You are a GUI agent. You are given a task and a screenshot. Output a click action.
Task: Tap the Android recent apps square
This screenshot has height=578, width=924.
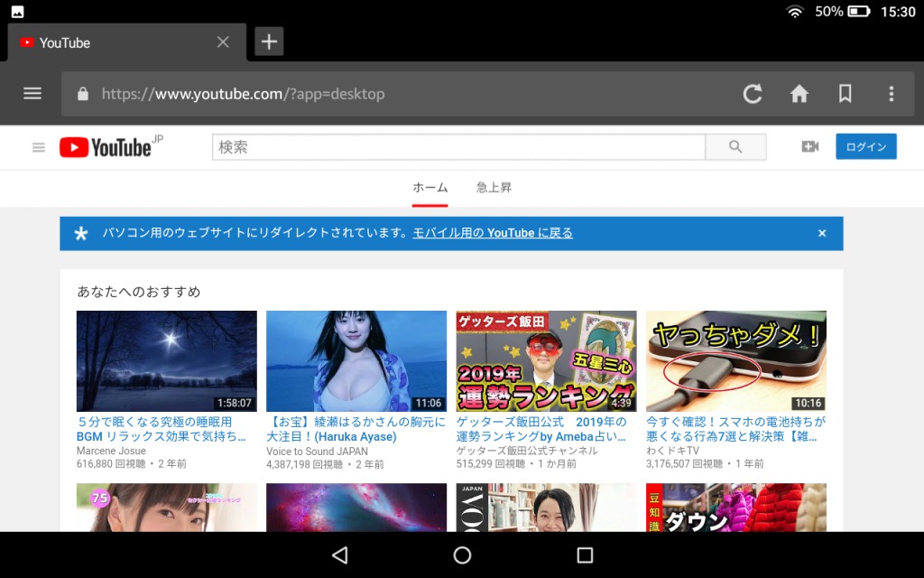[x=585, y=555]
